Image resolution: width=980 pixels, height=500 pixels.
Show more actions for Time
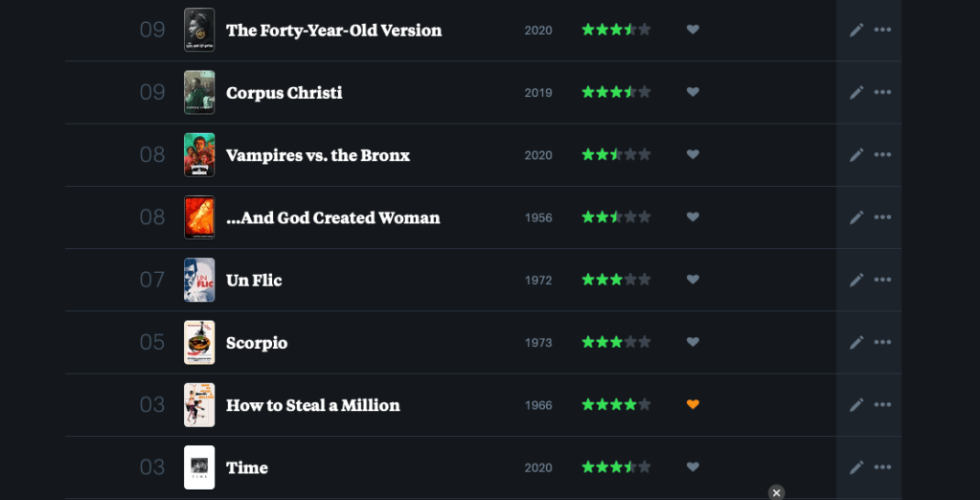[x=882, y=467]
